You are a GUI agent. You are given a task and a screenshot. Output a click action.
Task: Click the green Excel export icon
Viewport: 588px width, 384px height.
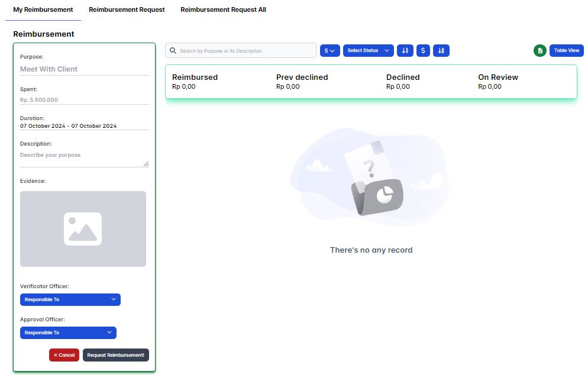click(x=540, y=51)
